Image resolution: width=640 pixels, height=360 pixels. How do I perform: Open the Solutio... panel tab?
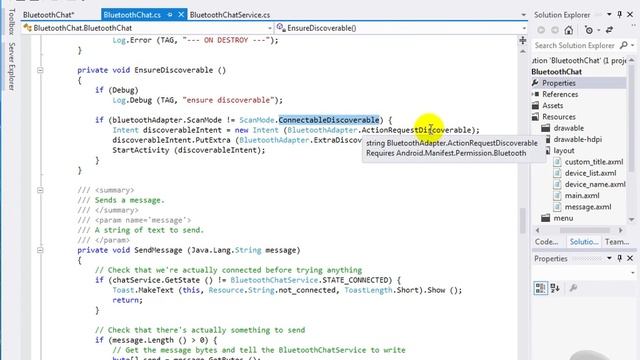(584, 242)
